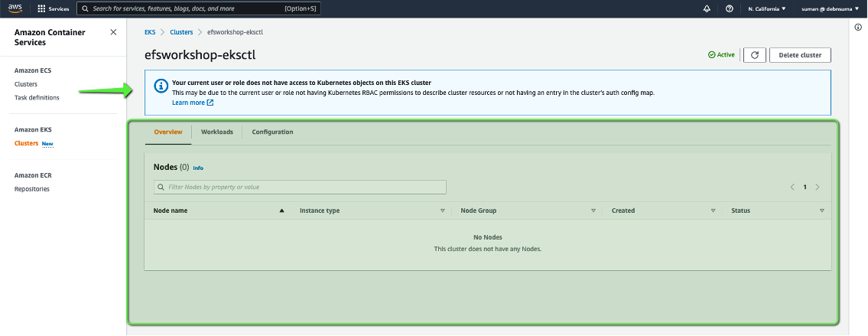Open Status column sort arrow
Screen dimensions: 868x336
point(821,210)
